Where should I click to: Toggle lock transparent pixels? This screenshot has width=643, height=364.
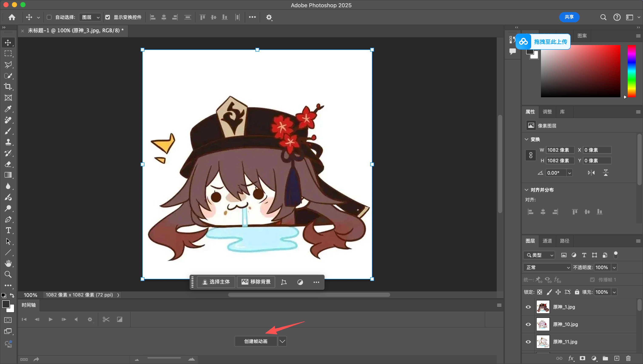point(540,292)
